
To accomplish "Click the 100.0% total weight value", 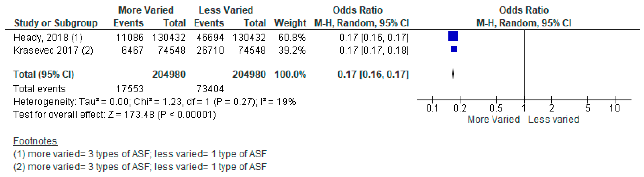I will click(x=290, y=74).
